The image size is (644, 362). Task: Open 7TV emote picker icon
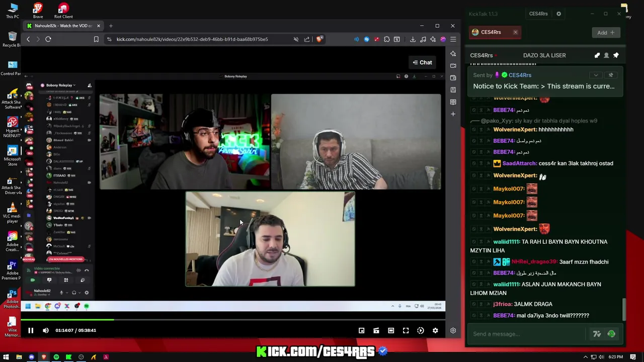point(597,334)
